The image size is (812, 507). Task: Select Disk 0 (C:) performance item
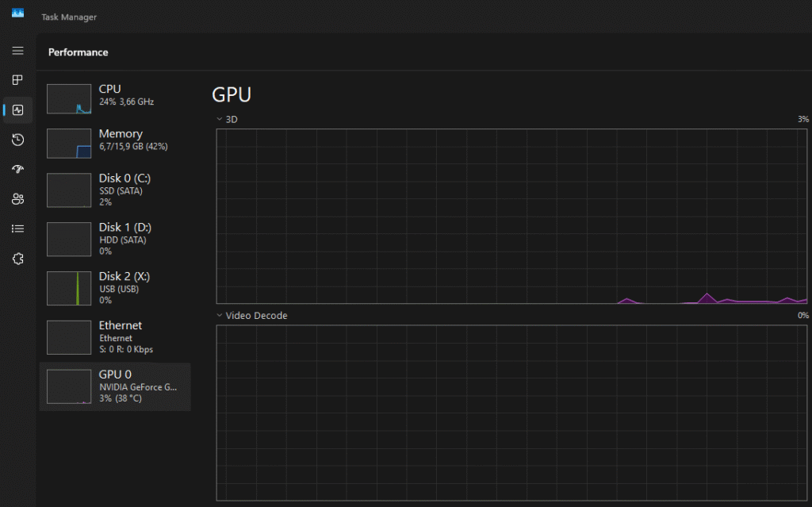pos(115,190)
